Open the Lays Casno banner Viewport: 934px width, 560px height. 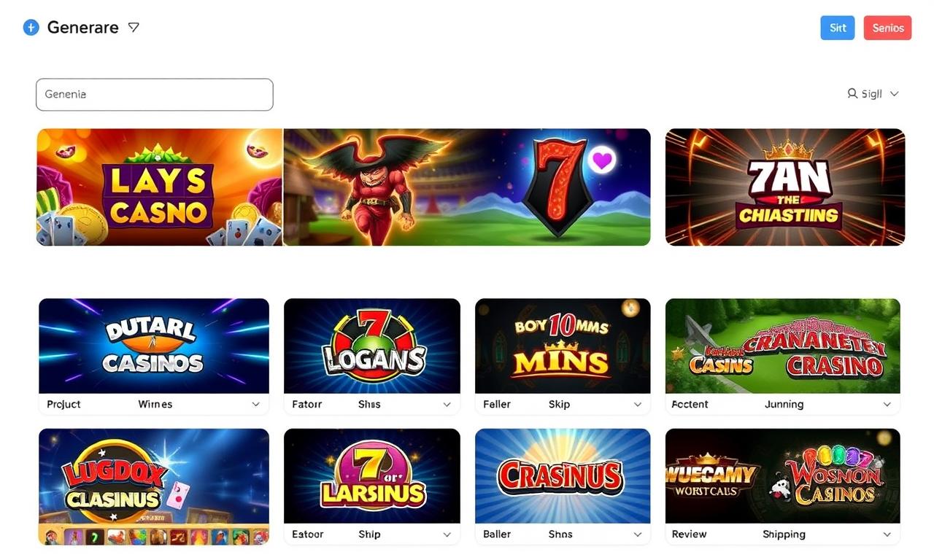coord(160,187)
